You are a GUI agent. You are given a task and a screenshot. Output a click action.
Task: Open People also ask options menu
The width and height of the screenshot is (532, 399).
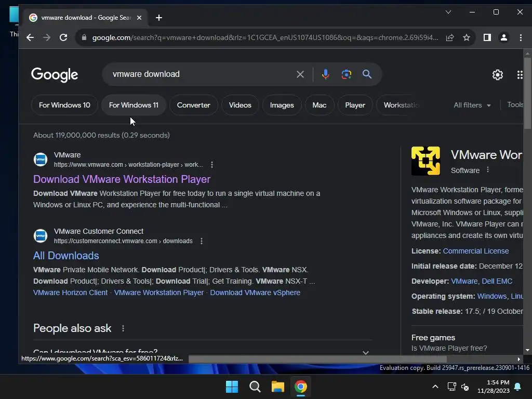pos(123,328)
